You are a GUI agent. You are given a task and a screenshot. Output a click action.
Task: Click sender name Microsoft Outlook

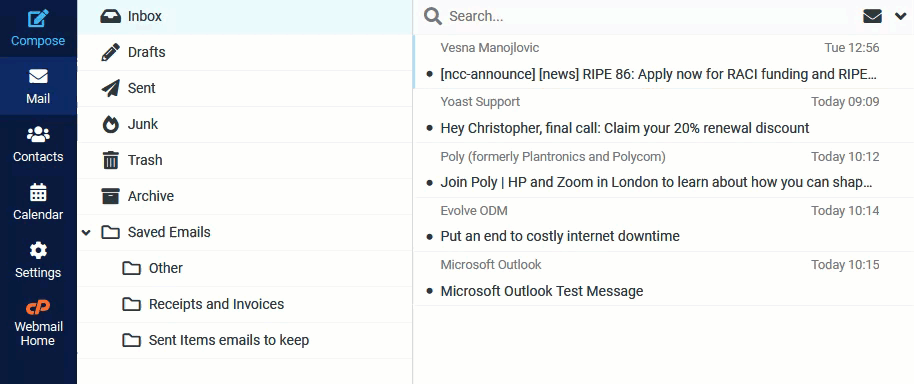point(491,265)
